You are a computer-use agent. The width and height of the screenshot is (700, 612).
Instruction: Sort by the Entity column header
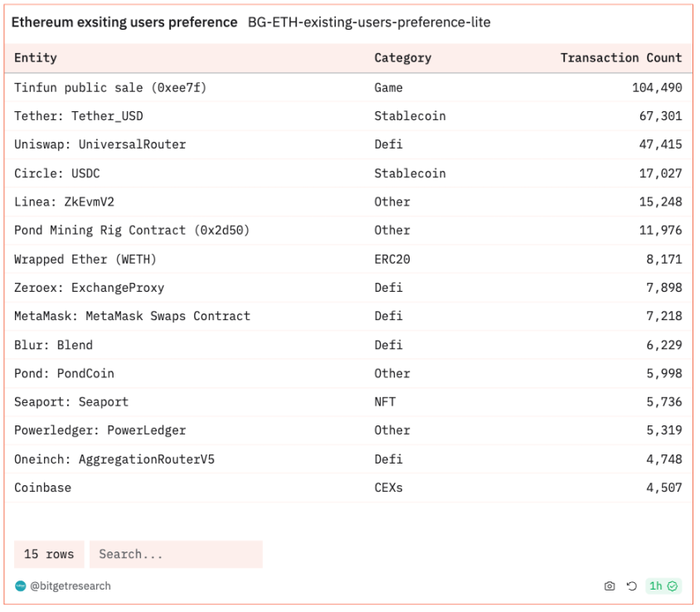pos(36,58)
